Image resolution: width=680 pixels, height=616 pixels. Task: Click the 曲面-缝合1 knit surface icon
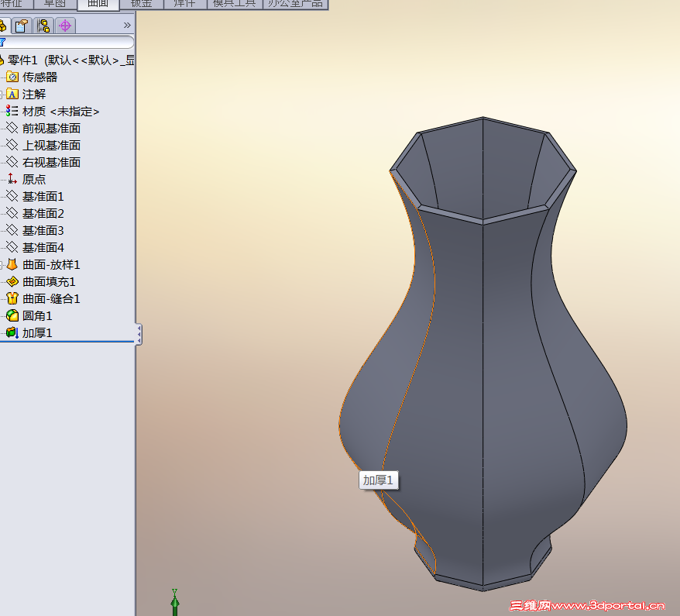(12, 298)
